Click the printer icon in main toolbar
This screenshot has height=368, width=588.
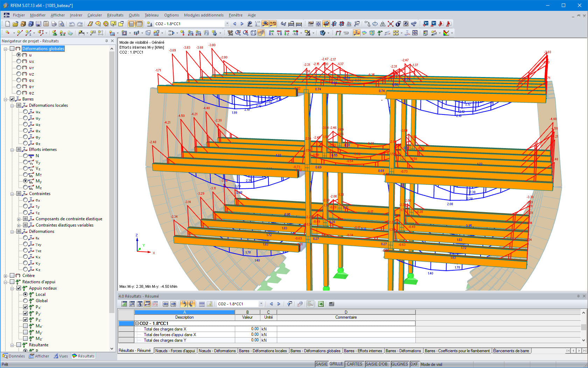point(54,24)
